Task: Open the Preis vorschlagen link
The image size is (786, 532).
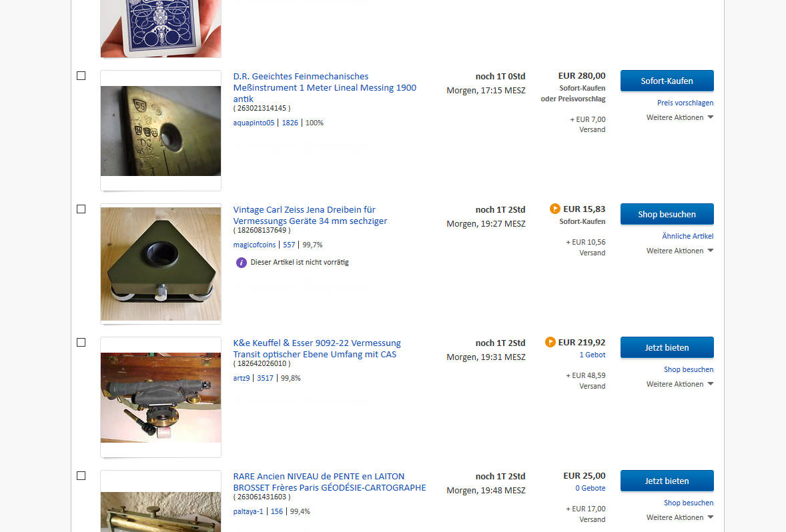Action: (685, 103)
